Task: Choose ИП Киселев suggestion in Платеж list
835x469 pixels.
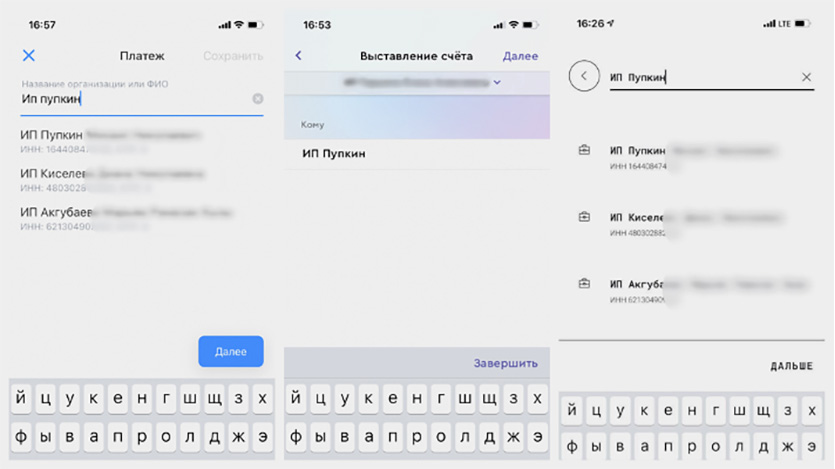Action: 142,180
